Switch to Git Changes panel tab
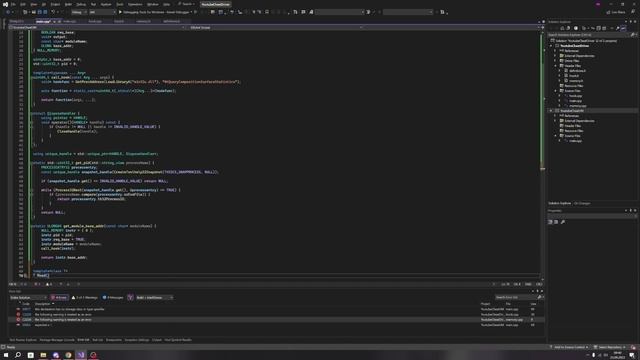This screenshot has height=360, width=640. [x=582, y=203]
